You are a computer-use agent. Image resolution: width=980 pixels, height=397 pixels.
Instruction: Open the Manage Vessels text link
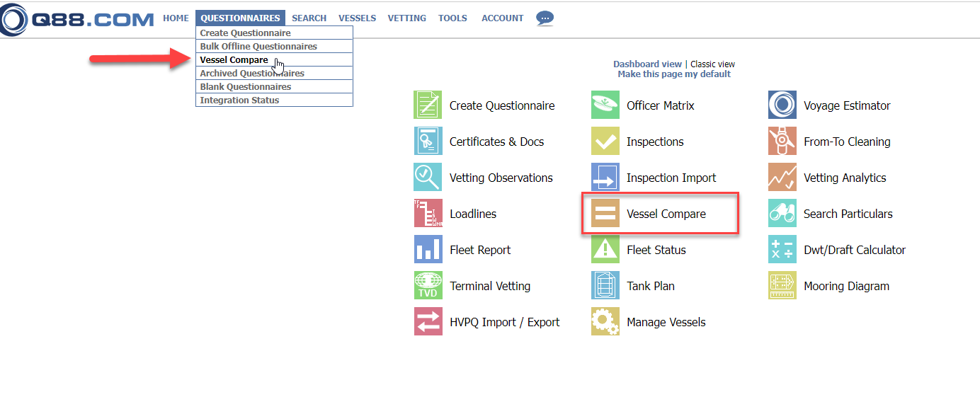666,322
